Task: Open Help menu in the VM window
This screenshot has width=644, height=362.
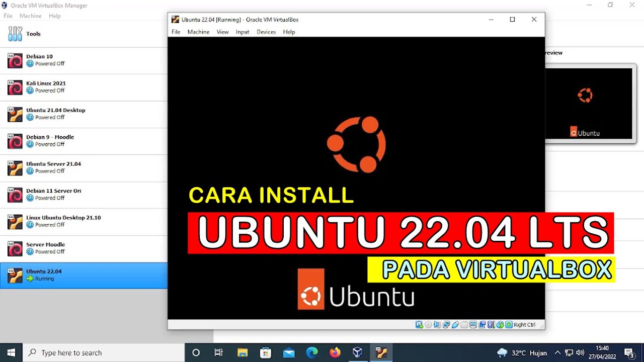Action: [x=289, y=32]
